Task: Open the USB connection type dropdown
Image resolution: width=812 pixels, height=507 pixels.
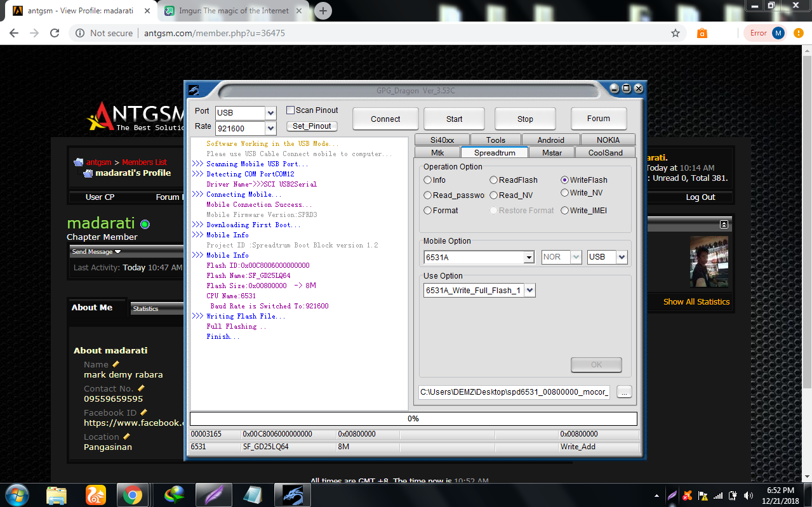Action: (622, 258)
